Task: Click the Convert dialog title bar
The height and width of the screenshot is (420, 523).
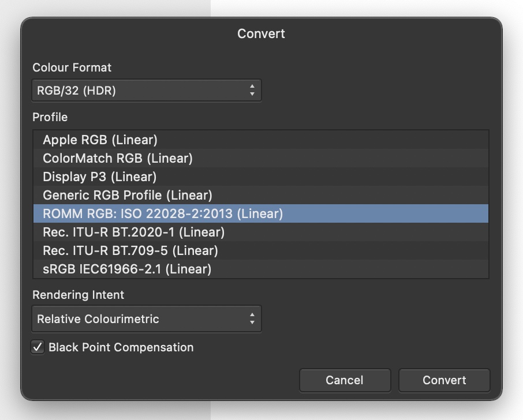Action: pyautogui.click(x=261, y=33)
